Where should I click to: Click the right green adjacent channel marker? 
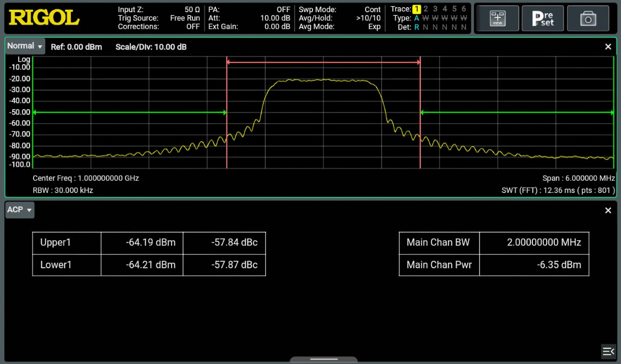[517, 112]
